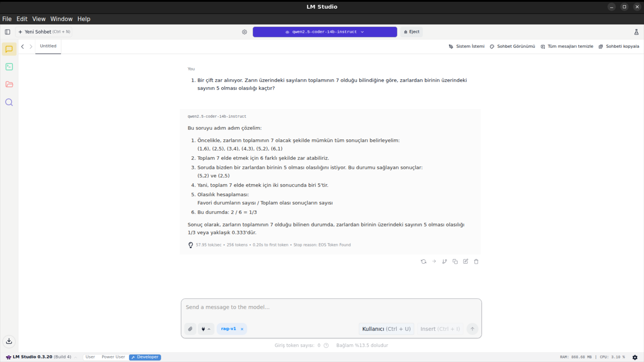Click Tüm mesajları temizle button
The image size is (644, 362).
567,46
